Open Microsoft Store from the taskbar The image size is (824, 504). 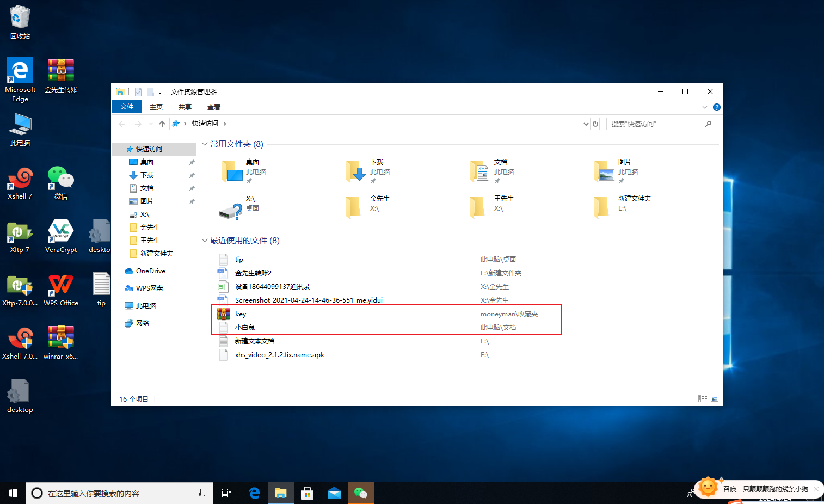[x=308, y=493]
